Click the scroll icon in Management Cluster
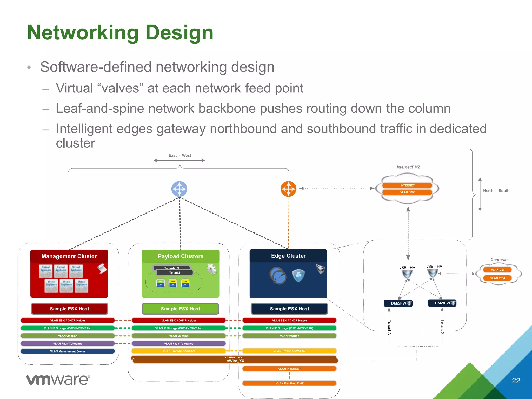532x399 pixels. (x=102, y=269)
